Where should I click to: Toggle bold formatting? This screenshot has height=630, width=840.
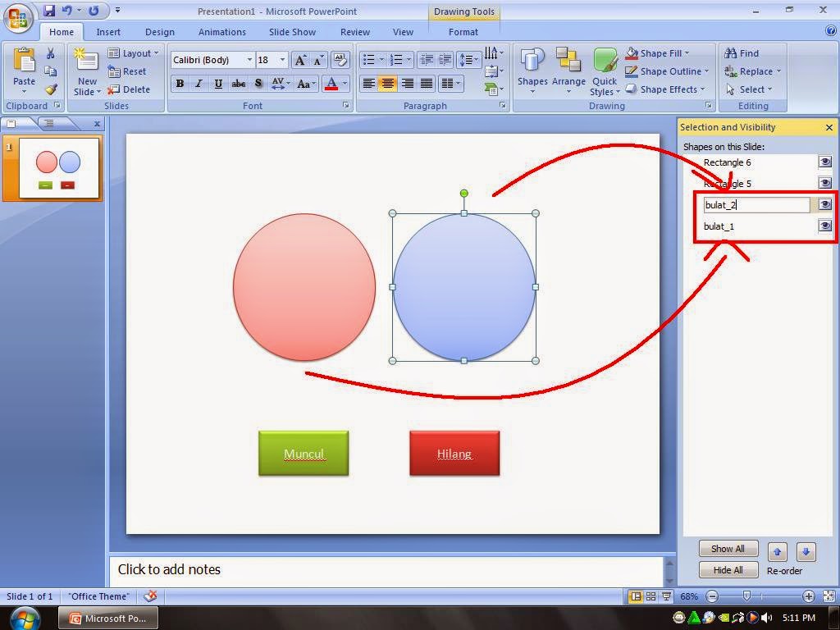tap(180, 84)
